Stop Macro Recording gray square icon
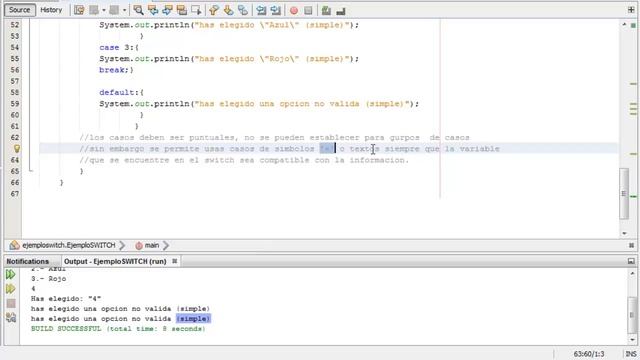The image size is (640, 360). pos(308,10)
